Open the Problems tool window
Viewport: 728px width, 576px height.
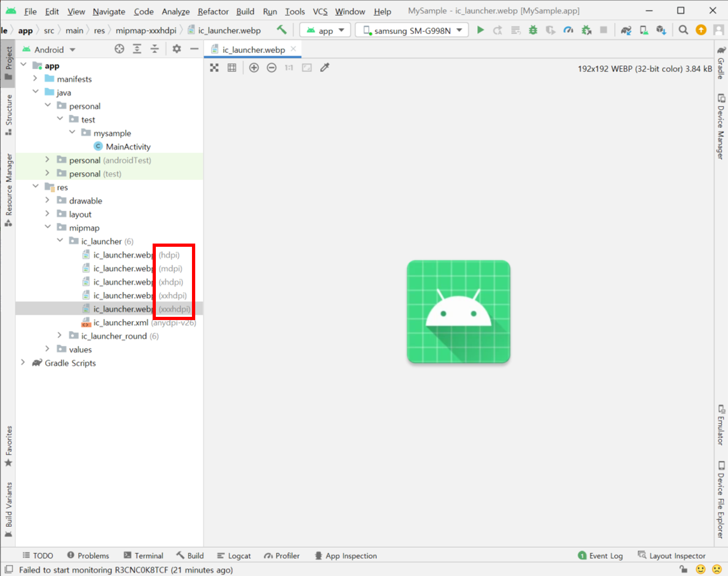pos(88,556)
